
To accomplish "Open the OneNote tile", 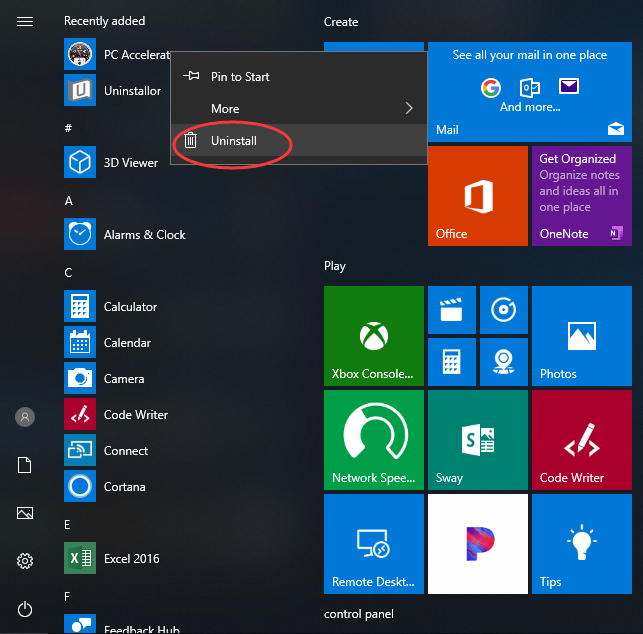I will pos(582,196).
